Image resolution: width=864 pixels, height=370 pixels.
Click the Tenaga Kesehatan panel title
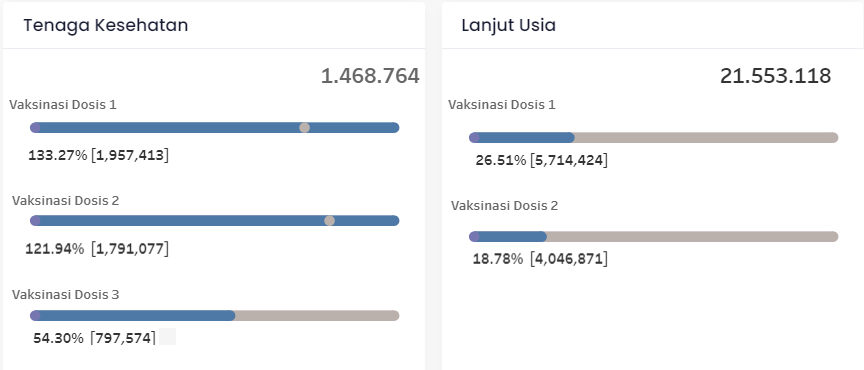pos(106,25)
